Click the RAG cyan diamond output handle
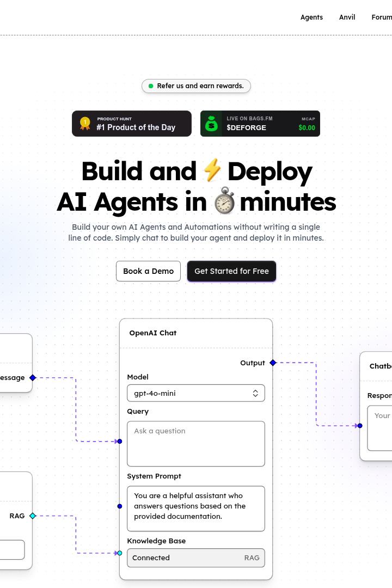 tap(33, 516)
